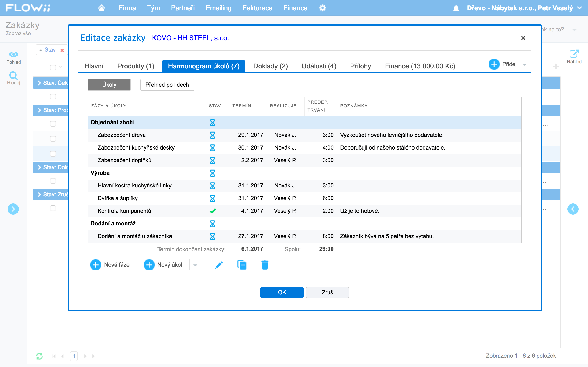
Task: Click the blue plus Přidej icon
Action: pos(494,64)
